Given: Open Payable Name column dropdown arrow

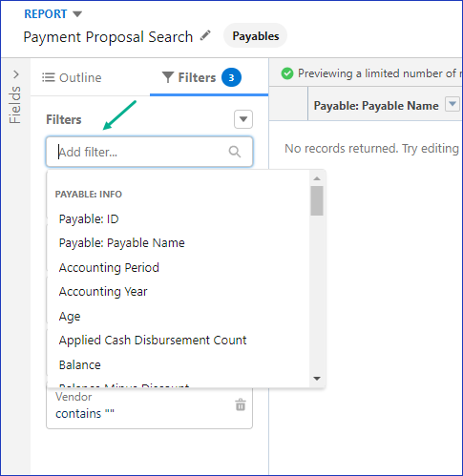Looking at the screenshot, I should coord(452,104).
